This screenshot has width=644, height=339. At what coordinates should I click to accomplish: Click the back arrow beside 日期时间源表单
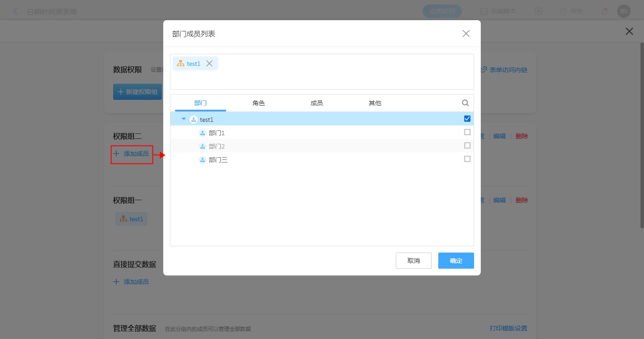16,12
